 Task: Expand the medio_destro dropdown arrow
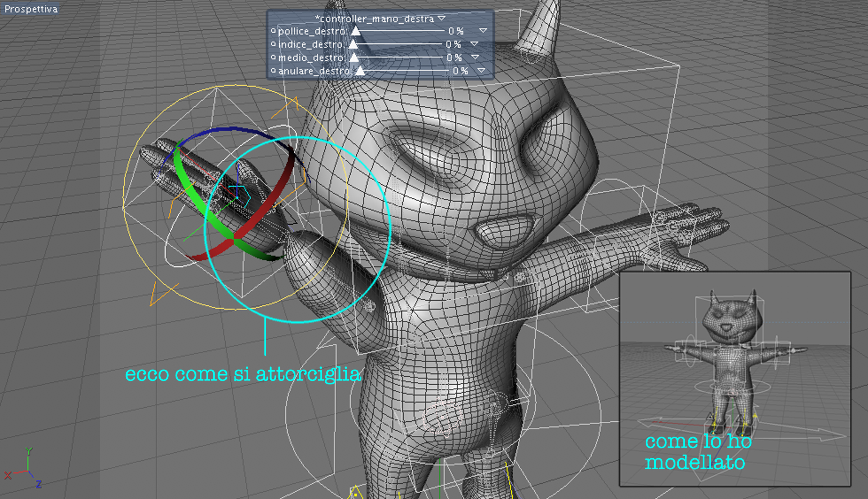475,57
